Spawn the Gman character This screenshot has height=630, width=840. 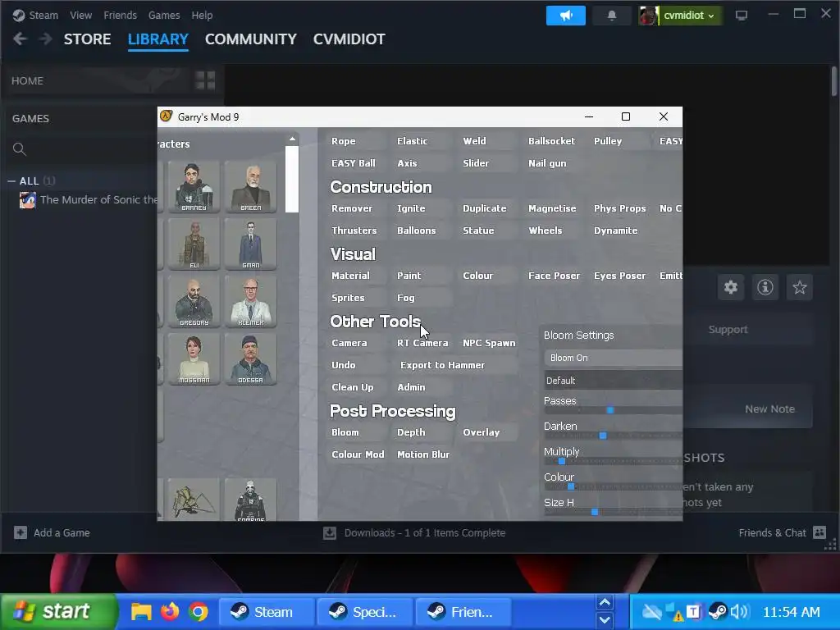[x=251, y=244]
